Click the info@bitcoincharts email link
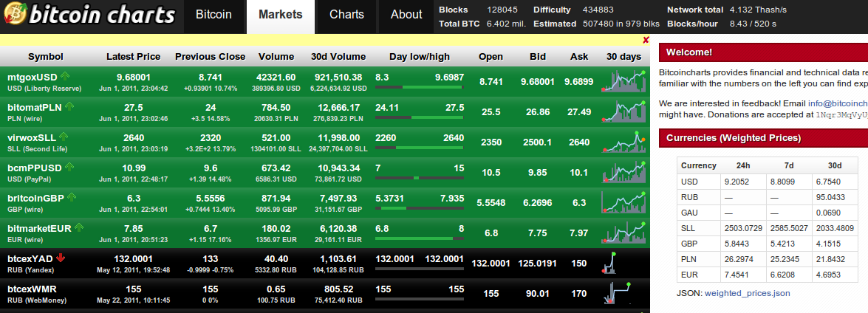Viewport: 868px width, 313px height. tap(838, 103)
